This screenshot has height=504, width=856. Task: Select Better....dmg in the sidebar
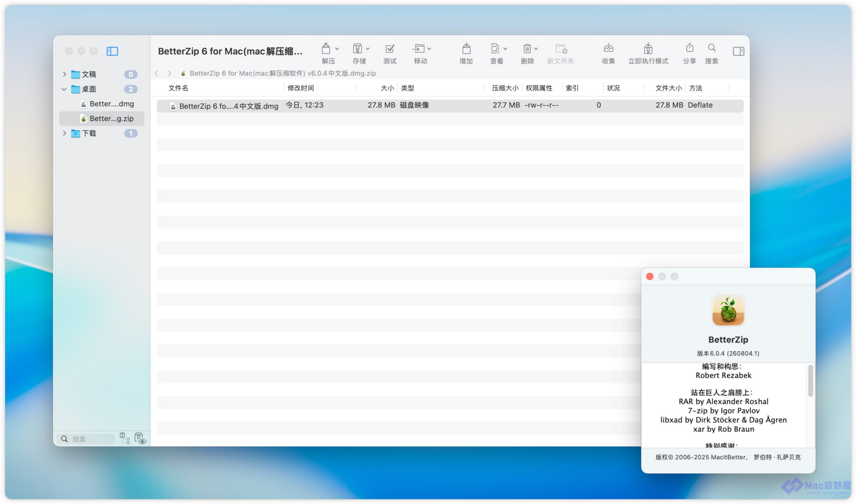coord(102,104)
